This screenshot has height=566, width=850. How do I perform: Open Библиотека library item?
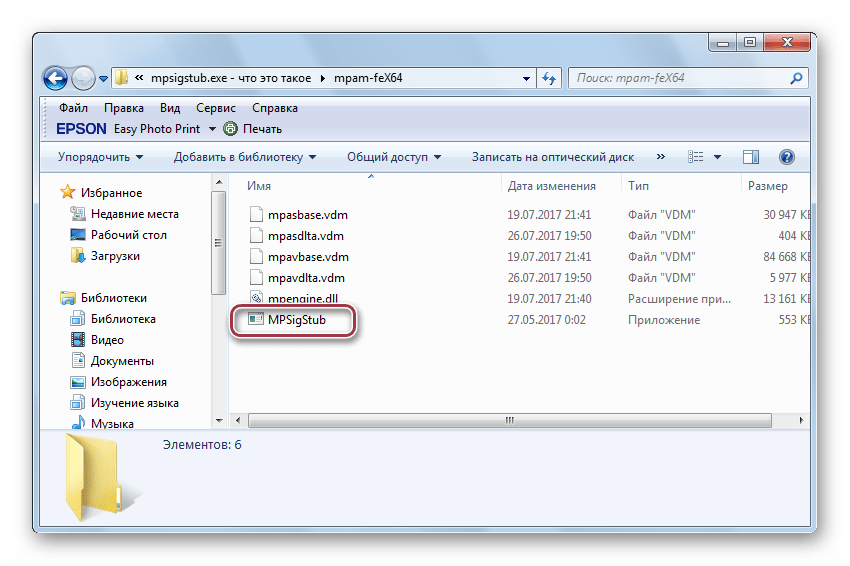coord(123,319)
